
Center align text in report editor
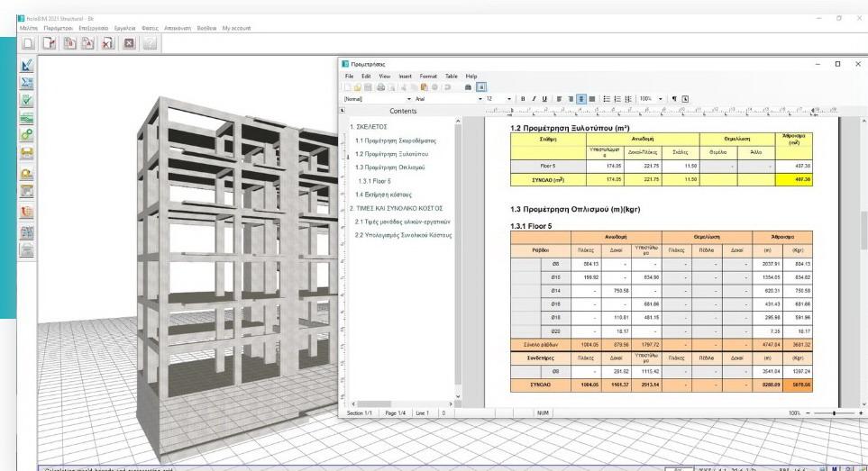point(581,98)
